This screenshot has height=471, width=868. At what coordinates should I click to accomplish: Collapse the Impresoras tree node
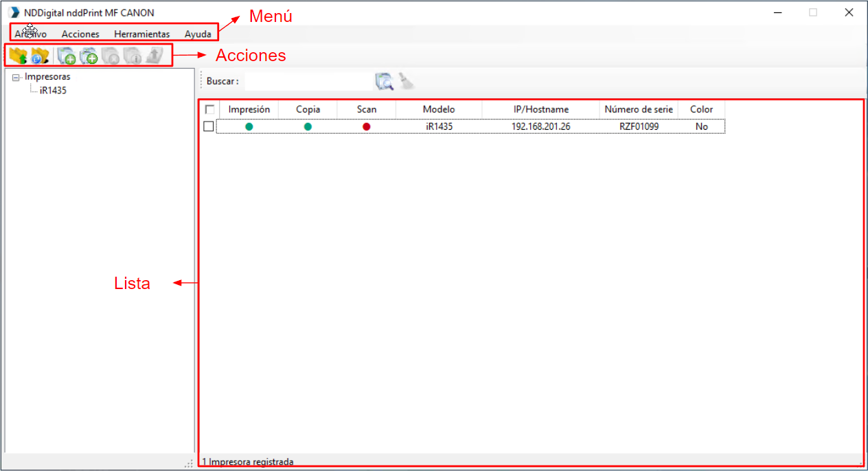coord(16,78)
